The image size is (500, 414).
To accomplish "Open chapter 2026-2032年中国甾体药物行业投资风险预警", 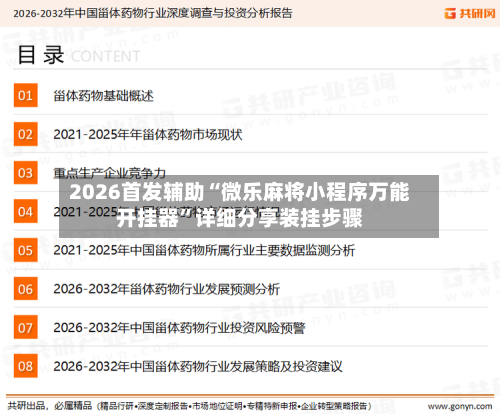I will [x=179, y=328].
